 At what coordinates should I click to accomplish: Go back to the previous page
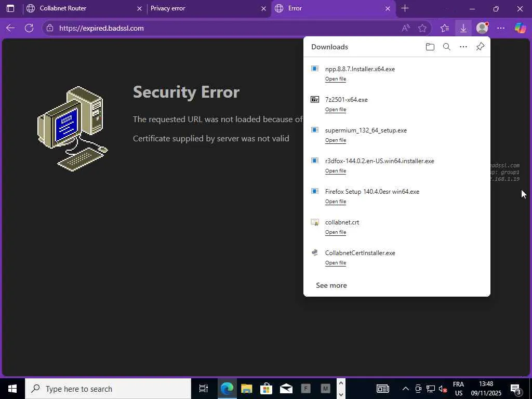(x=10, y=28)
